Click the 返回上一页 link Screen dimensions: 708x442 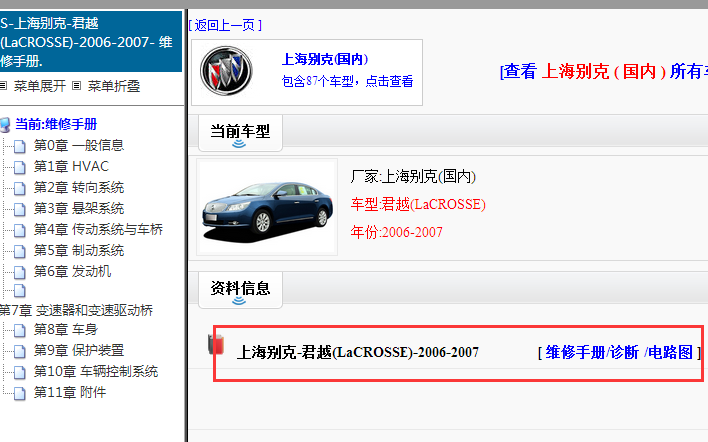(225, 25)
